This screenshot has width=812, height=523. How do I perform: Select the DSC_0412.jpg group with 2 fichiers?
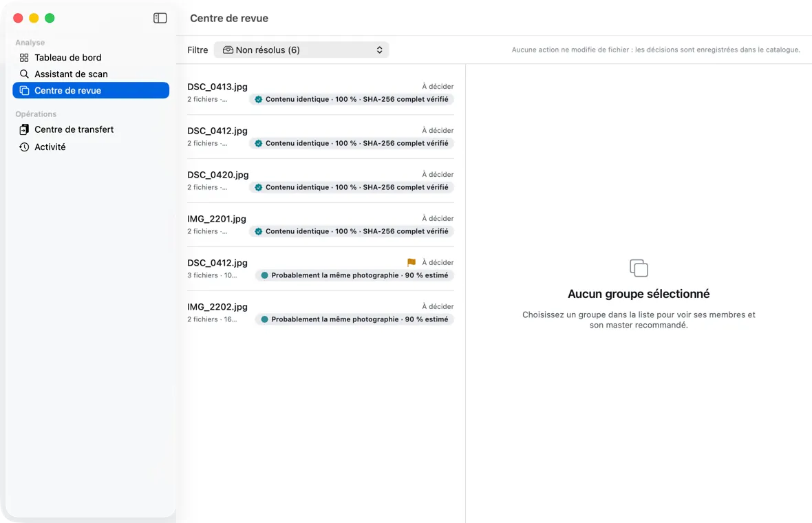pyautogui.click(x=321, y=137)
